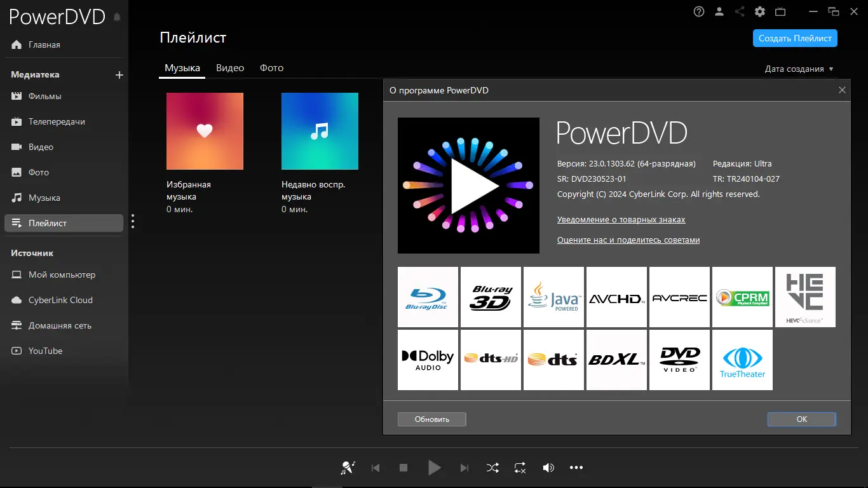868x488 pixels.
Task: Start playback with the play button
Action: (x=434, y=468)
